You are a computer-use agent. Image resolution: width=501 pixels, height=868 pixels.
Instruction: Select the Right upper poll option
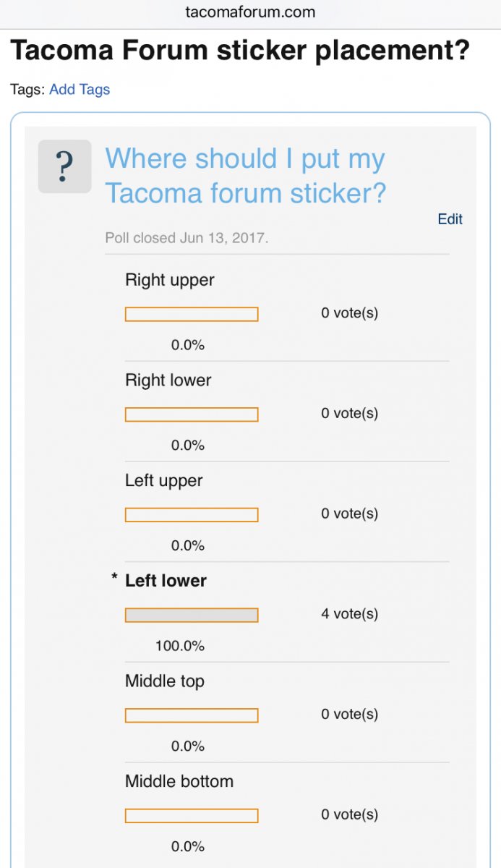170,280
